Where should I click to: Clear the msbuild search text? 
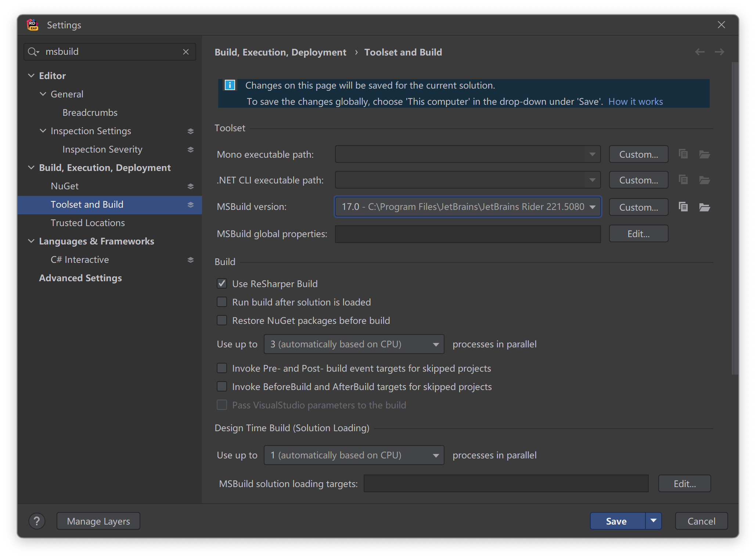coord(186,52)
